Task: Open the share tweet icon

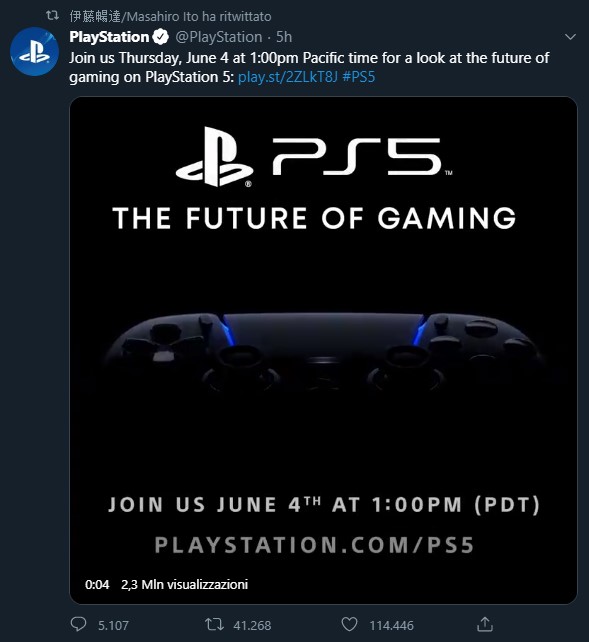Action: coord(485,624)
